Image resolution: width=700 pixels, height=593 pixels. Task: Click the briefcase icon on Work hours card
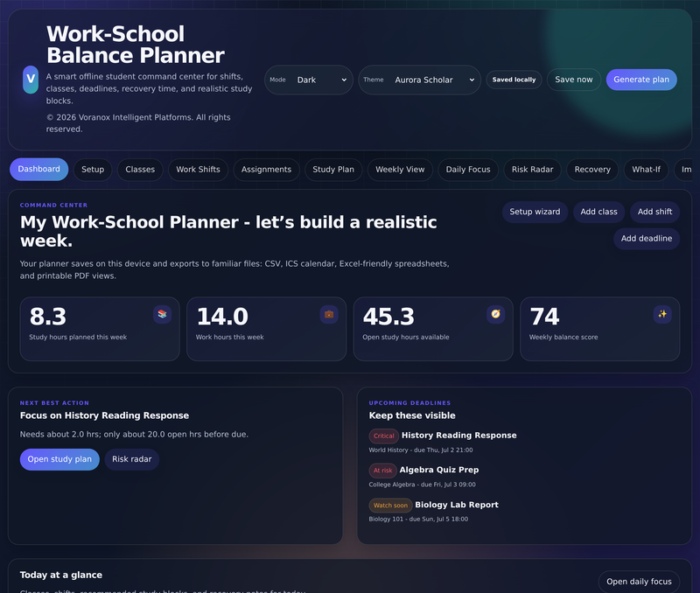point(329,314)
